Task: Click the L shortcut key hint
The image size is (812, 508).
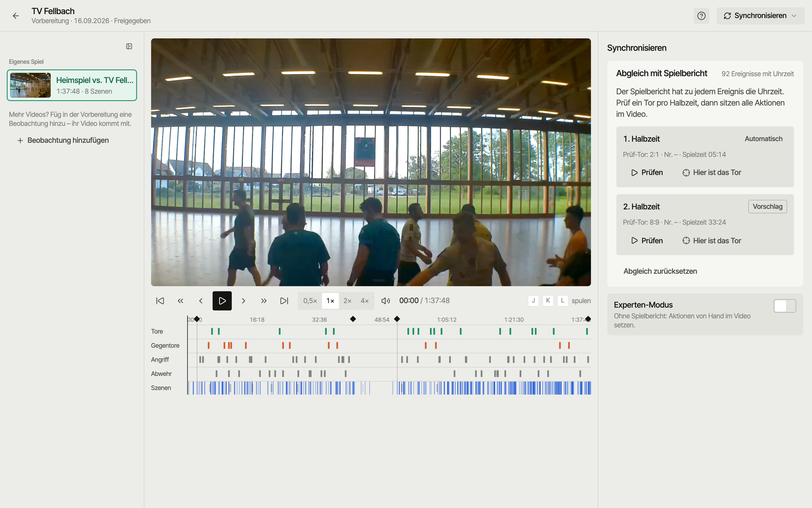Action: click(563, 300)
